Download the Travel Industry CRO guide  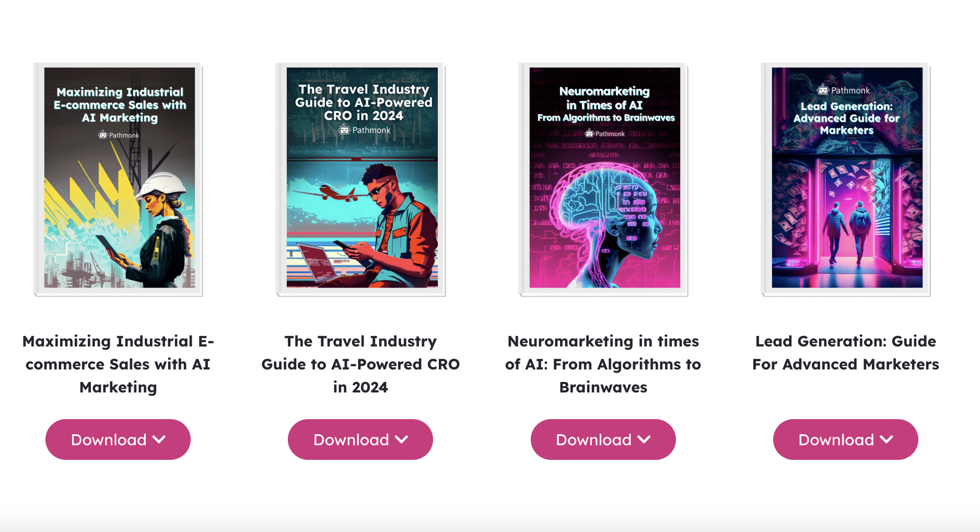(360, 440)
